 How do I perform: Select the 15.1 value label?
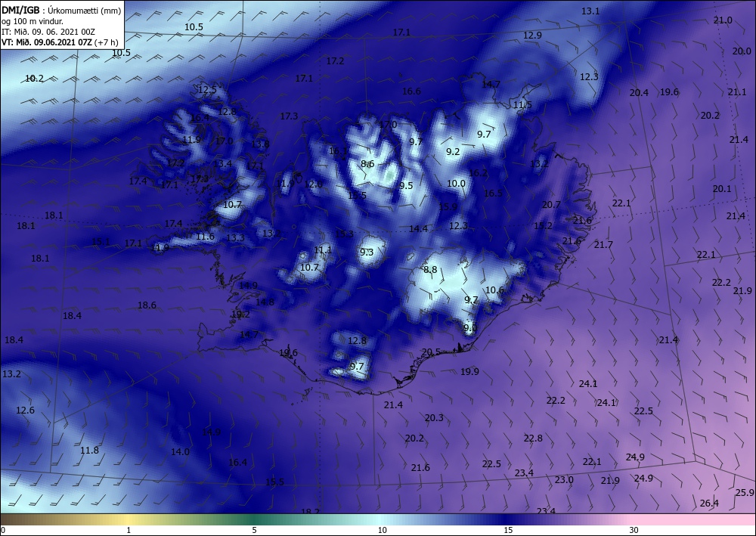click(101, 241)
